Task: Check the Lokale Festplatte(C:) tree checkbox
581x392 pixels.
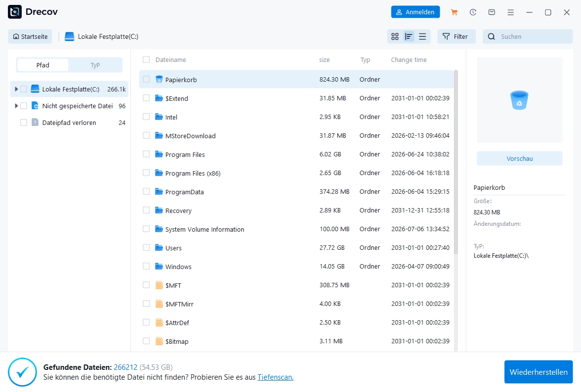Action: (x=24, y=89)
